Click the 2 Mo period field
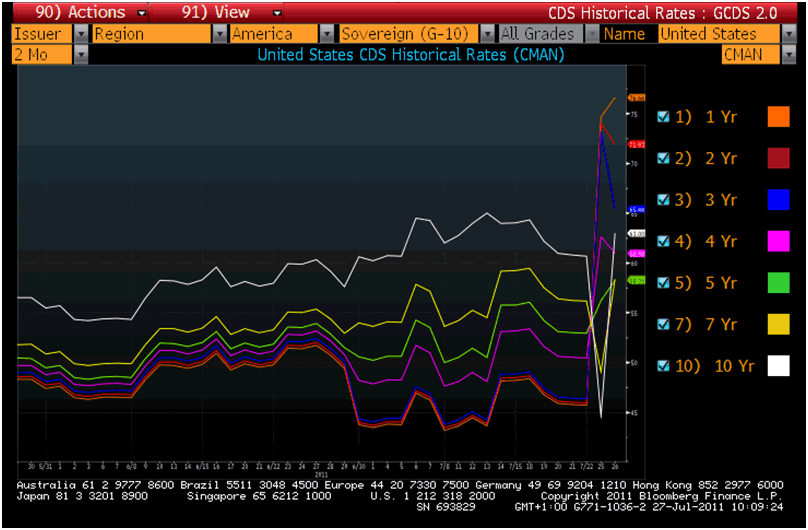The width and height of the screenshot is (808, 530). [x=43, y=55]
